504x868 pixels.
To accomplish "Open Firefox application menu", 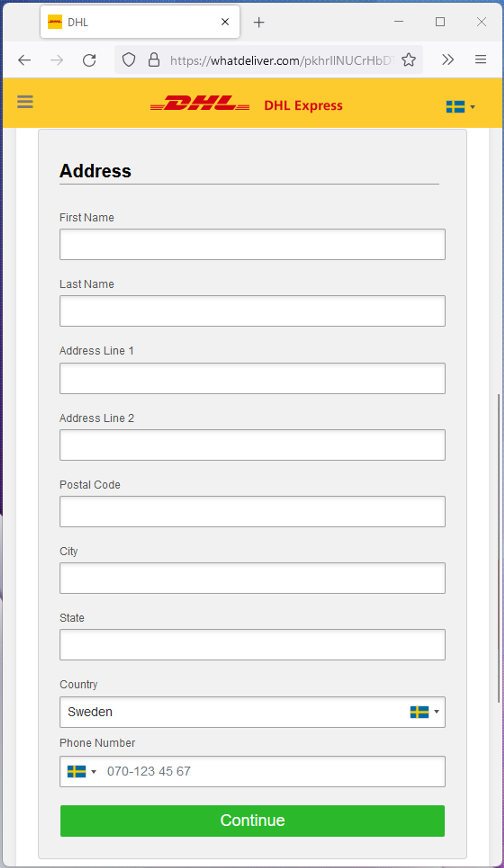I will [480, 60].
